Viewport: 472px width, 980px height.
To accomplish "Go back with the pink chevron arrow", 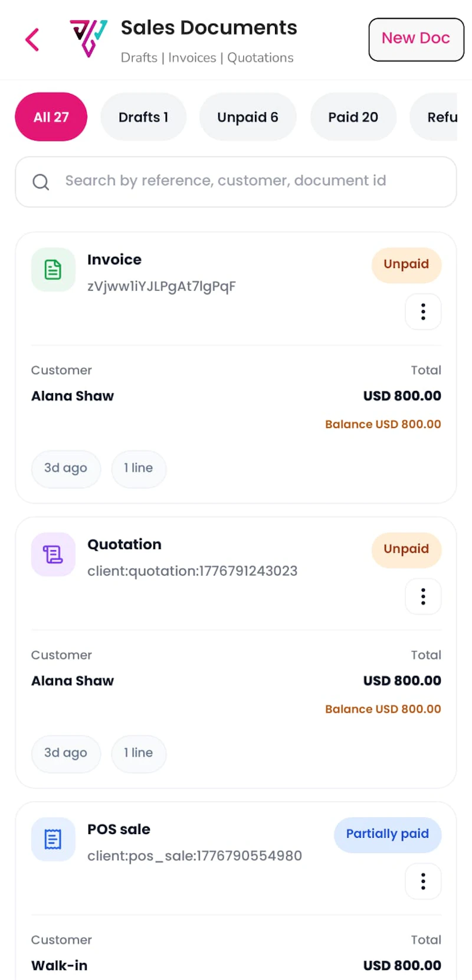I will click(x=32, y=40).
